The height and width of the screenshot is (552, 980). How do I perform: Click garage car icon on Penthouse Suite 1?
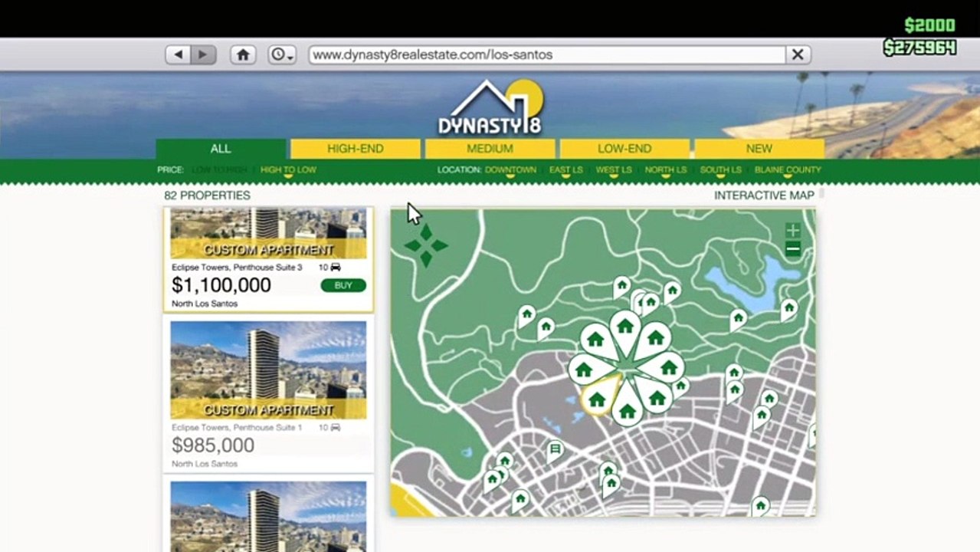click(x=336, y=427)
